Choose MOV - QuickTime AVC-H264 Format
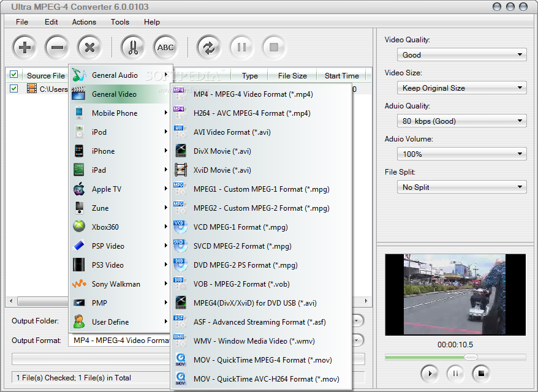The image size is (538, 392). point(262,379)
